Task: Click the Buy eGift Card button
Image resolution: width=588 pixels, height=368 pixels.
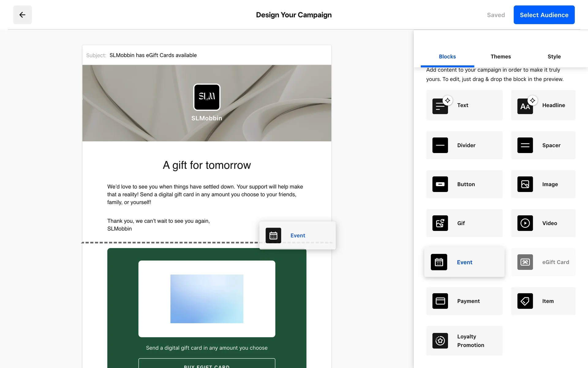Action: 207,364
